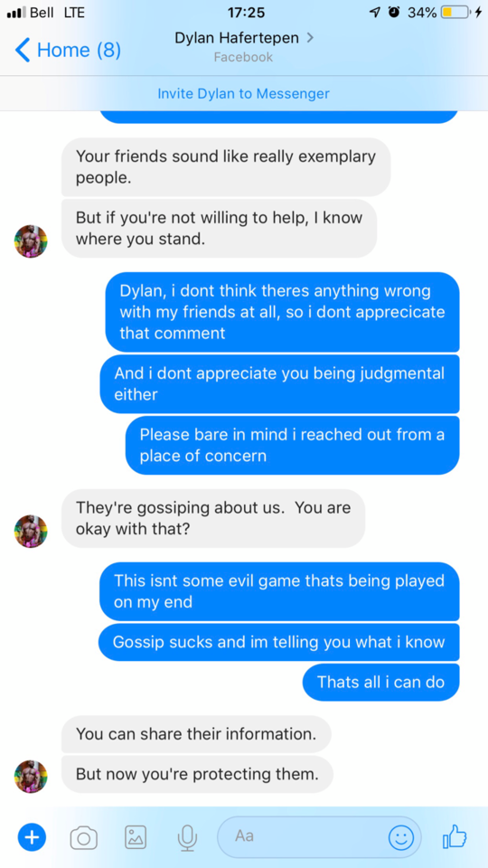Send a thumbs-up like
Screen dimensions: 488x868
455,837
